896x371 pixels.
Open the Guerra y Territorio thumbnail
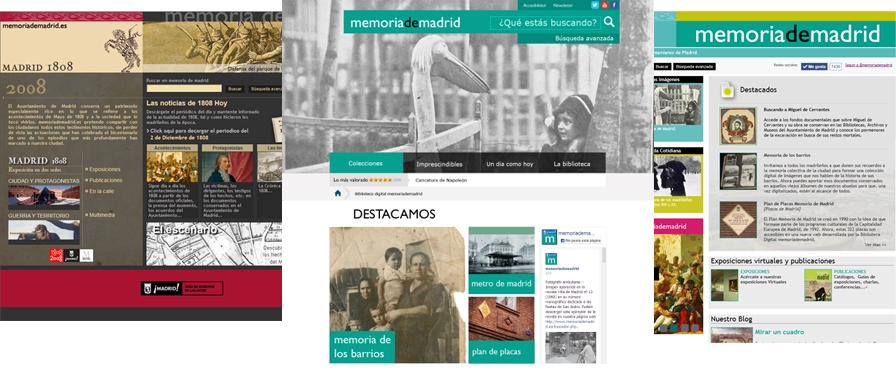(x=44, y=232)
